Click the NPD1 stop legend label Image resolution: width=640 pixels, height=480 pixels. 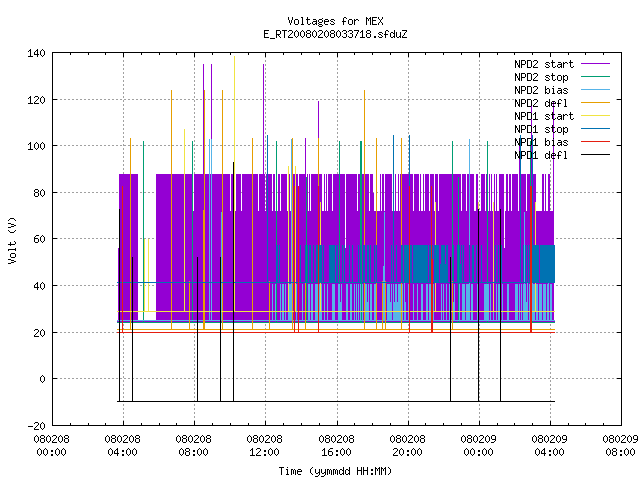click(541, 129)
